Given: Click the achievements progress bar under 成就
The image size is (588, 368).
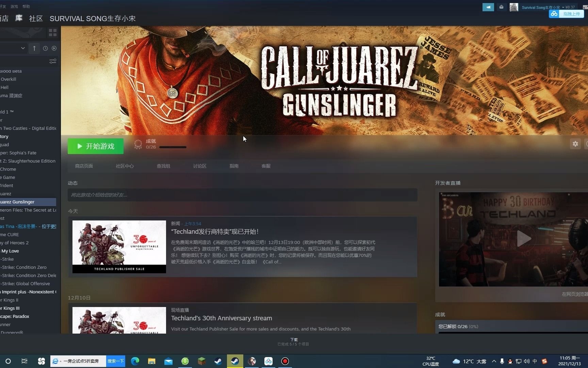Looking at the screenshot, I should [x=173, y=147].
